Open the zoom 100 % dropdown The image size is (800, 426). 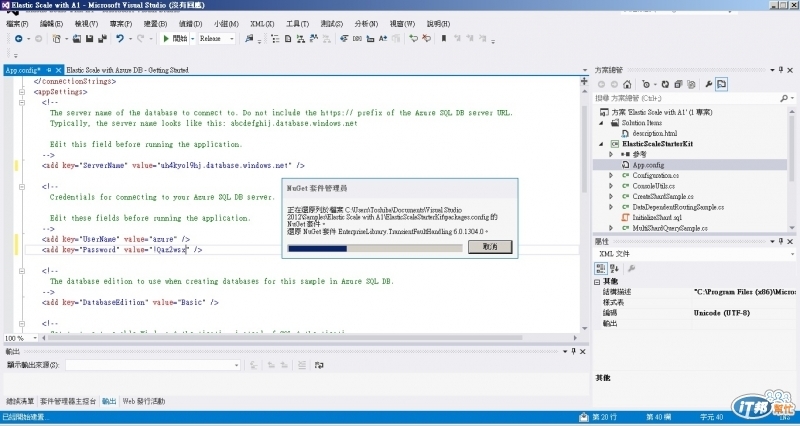coord(35,338)
